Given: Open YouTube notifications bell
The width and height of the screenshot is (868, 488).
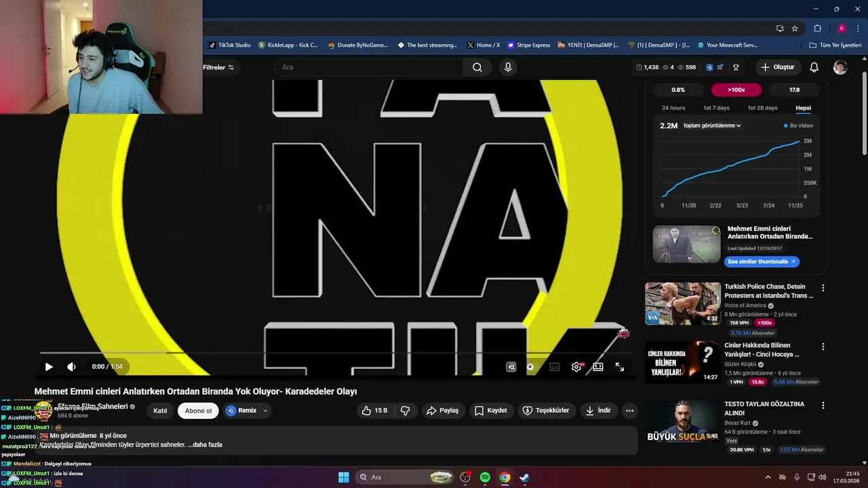Looking at the screenshot, I should (x=814, y=67).
